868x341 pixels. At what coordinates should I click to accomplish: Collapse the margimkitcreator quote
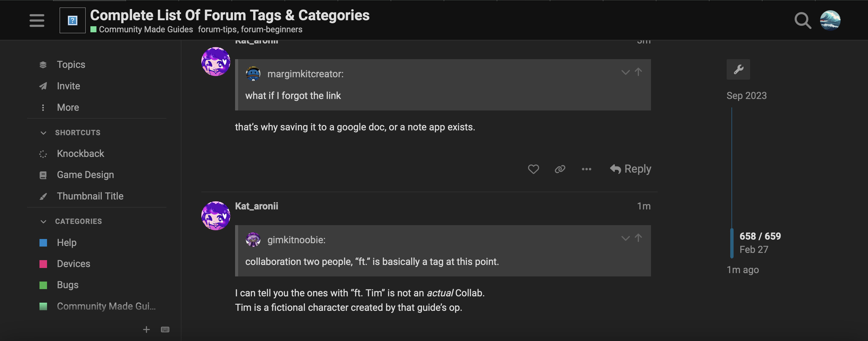point(625,72)
